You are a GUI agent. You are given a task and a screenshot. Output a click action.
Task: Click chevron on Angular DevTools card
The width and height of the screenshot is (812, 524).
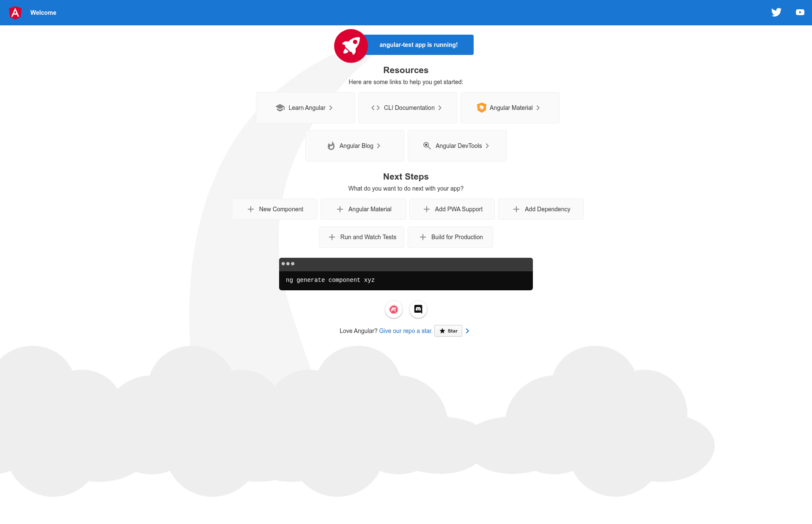coord(487,146)
